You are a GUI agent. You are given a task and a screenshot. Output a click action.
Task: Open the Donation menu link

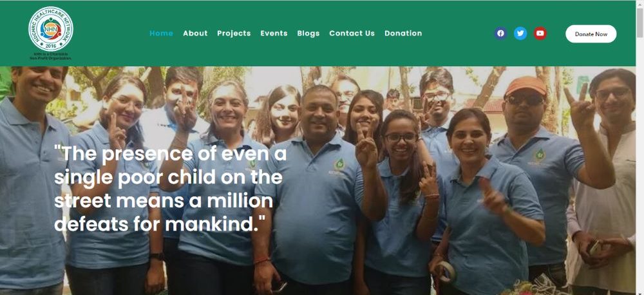[403, 33]
